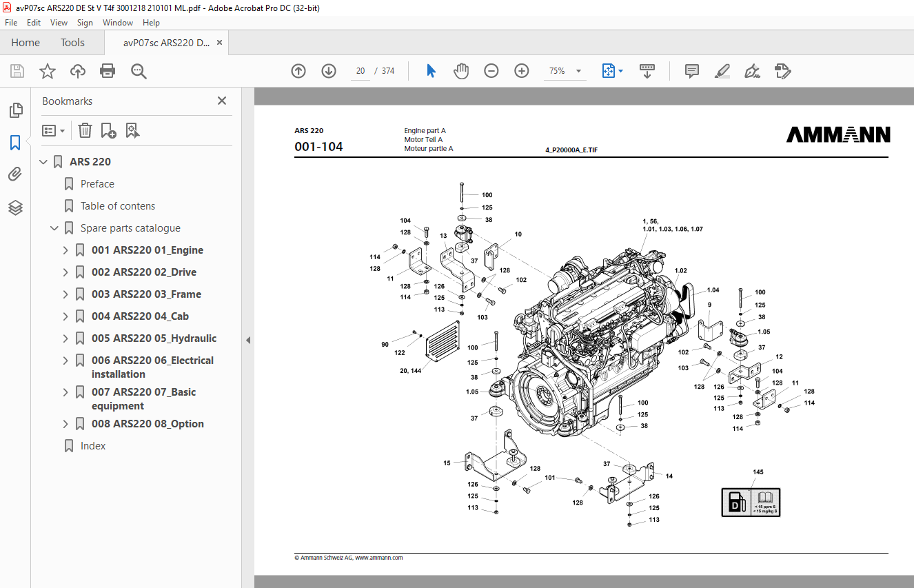Jump to the Index bookmark
This screenshot has height=588, width=914.
point(93,446)
